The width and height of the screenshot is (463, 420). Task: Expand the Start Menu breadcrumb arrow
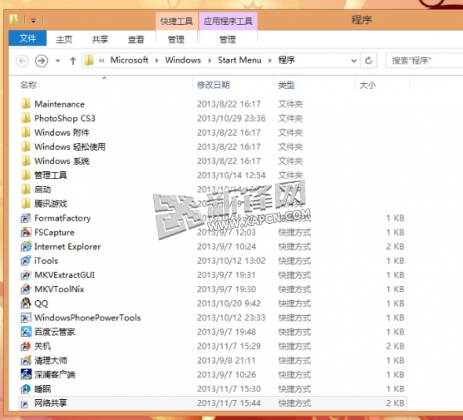click(270, 61)
